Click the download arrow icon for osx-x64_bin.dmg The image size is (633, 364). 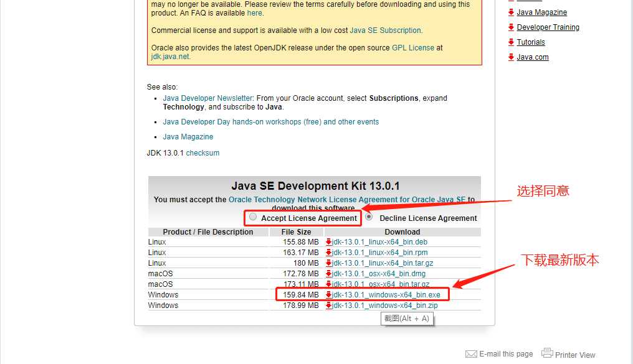[x=328, y=274]
